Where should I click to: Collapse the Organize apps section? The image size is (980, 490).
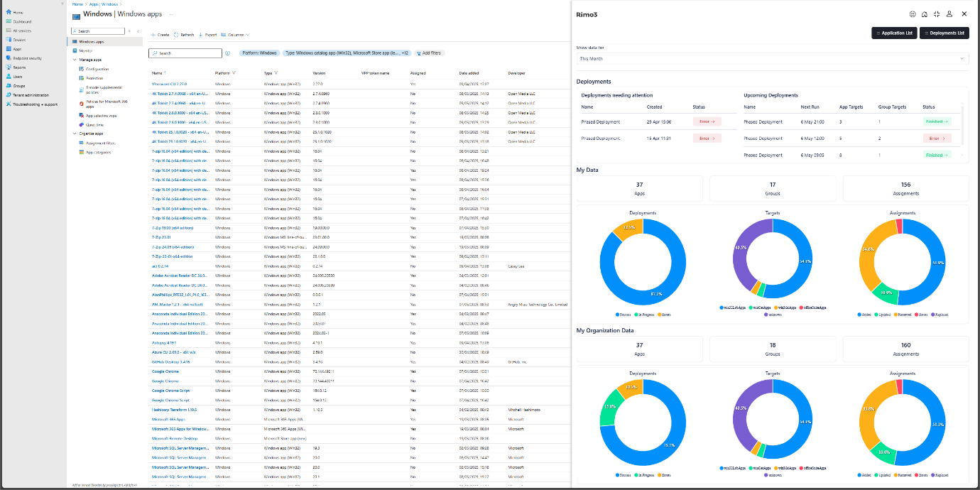(75, 134)
